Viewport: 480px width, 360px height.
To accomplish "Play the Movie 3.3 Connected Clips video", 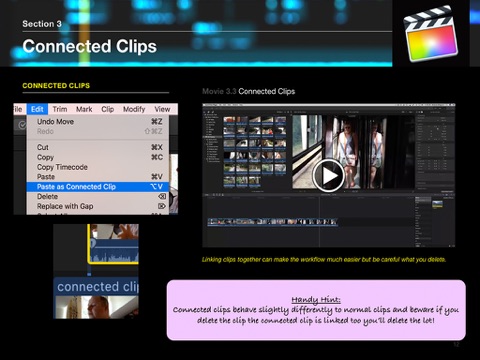I will (328, 176).
